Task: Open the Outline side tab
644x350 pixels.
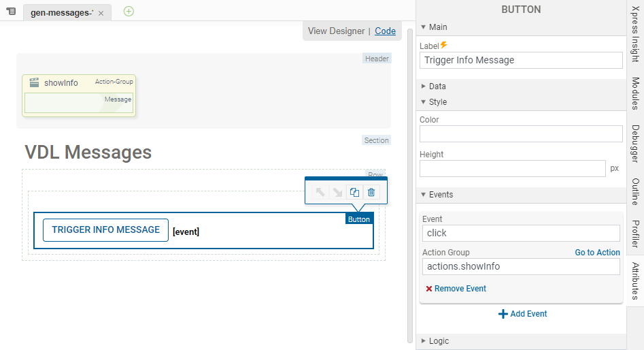Action: coord(635,192)
